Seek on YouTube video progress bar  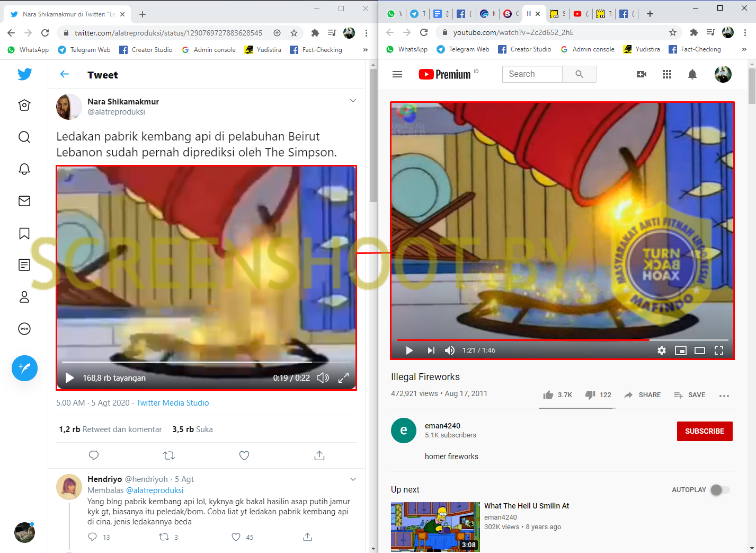[x=563, y=340]
